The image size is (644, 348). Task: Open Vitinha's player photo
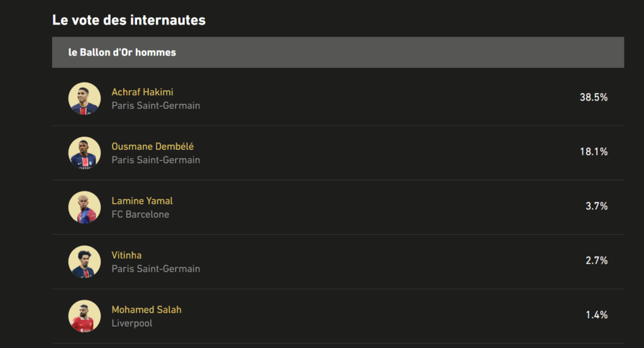click(x=84, y=262)
